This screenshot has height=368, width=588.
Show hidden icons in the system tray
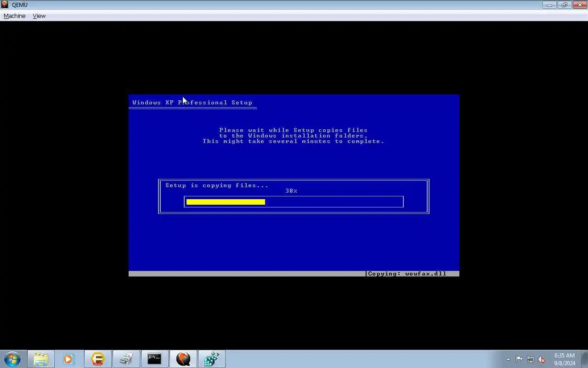click(508, 359)
